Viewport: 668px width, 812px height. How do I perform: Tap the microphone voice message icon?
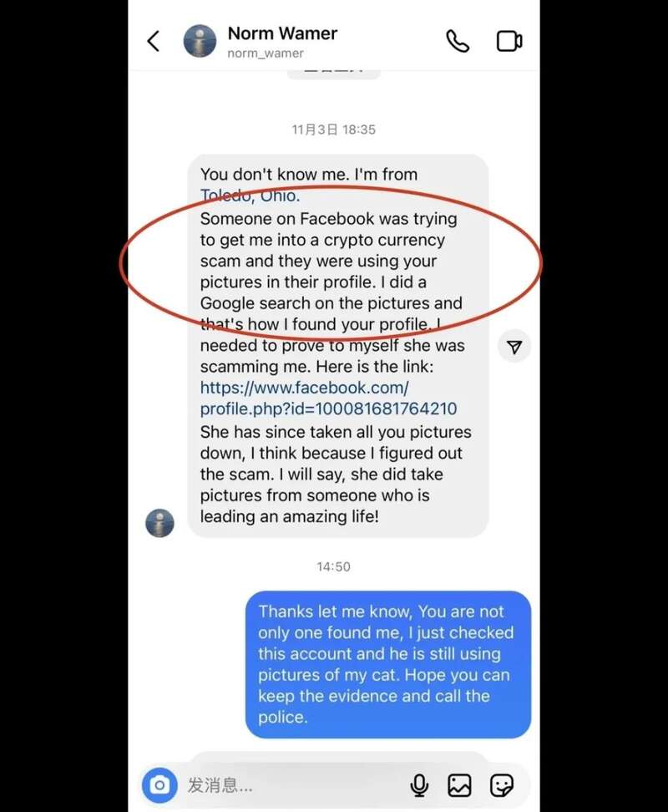[x=419, y=785]
